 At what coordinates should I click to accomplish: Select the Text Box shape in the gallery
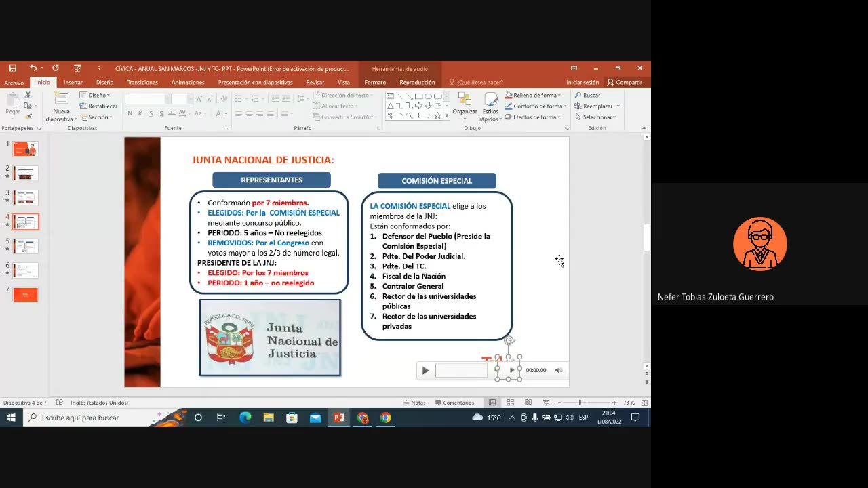tap(391, 96)
